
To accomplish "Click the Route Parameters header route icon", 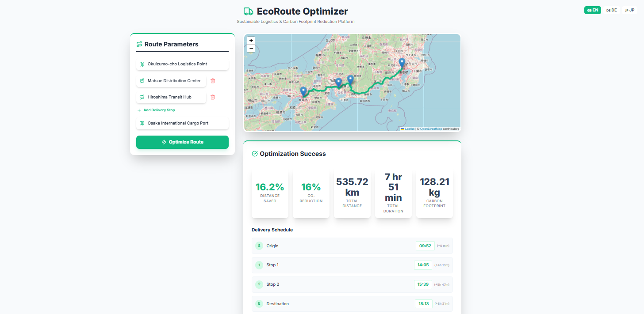I will point(139,44).
